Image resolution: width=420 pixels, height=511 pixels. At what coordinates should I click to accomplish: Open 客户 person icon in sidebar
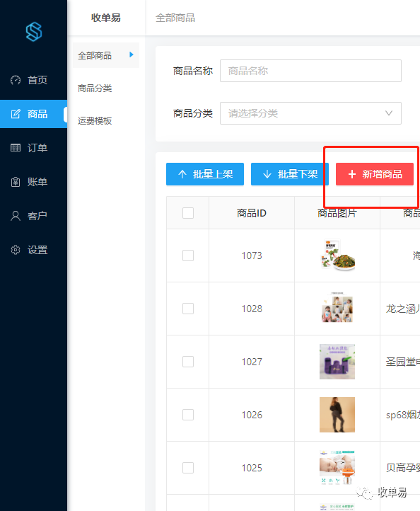click(16, 216)
